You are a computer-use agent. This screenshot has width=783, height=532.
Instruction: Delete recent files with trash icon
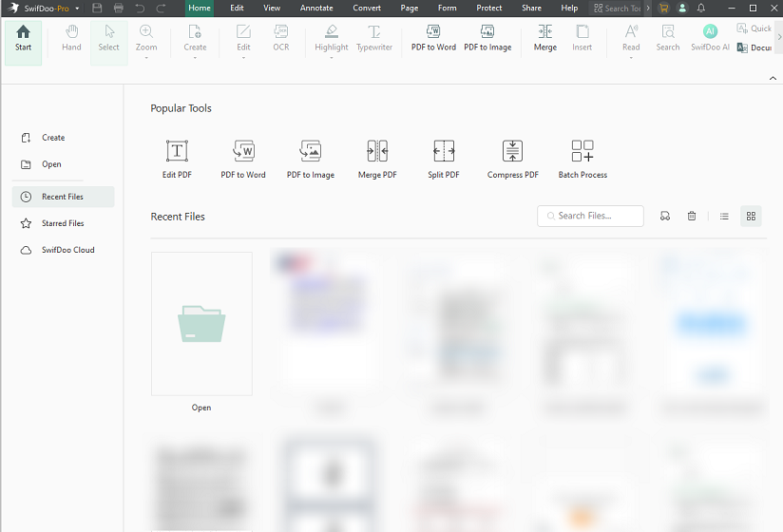tap(692, 216)
